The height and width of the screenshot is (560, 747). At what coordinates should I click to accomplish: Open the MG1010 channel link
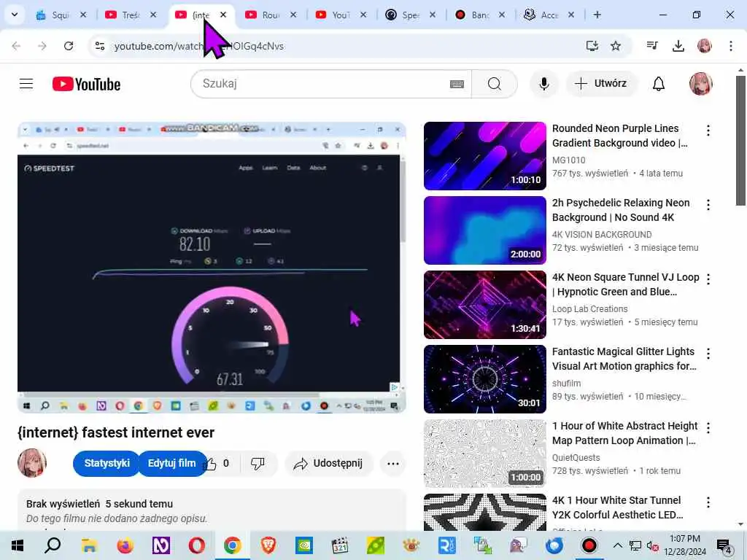pyautogui.click(x=568, y=160)
